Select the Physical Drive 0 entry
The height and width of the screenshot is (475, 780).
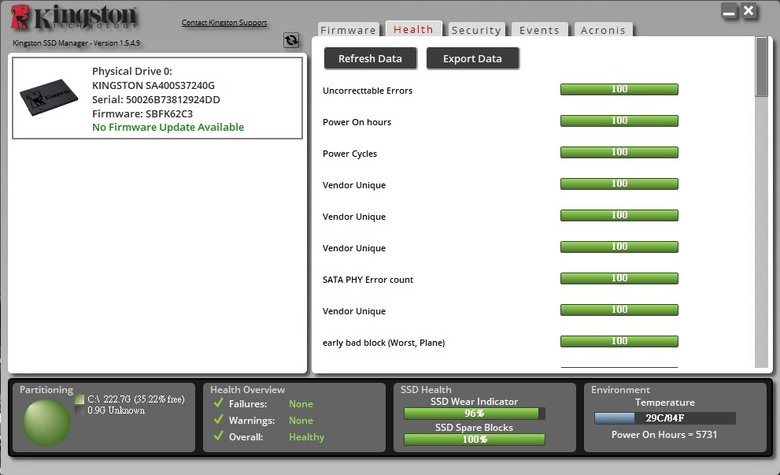tap(157, 98)
